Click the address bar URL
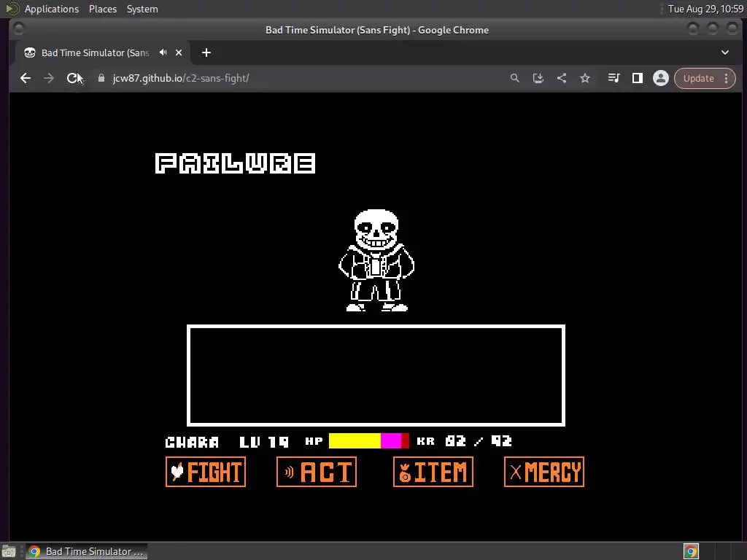 tap(181, 78)
